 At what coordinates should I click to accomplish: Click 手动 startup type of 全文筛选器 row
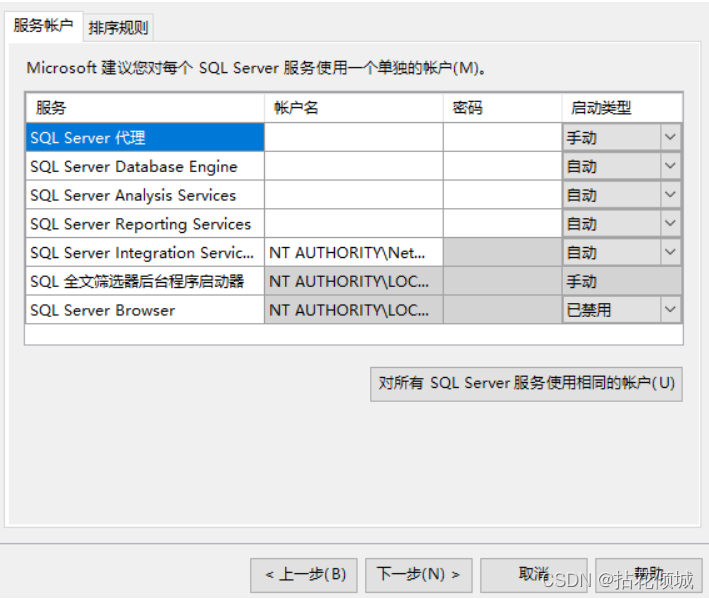tap(622, 281)
